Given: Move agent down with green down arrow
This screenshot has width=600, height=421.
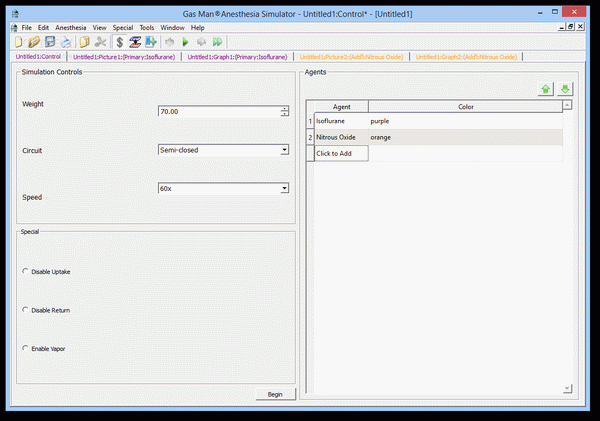Looking at the screenshot, I should pos(565,89).
